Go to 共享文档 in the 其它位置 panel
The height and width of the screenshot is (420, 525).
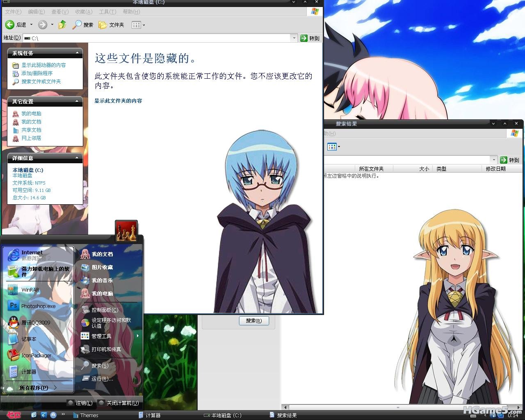click(x=31, y=130)
